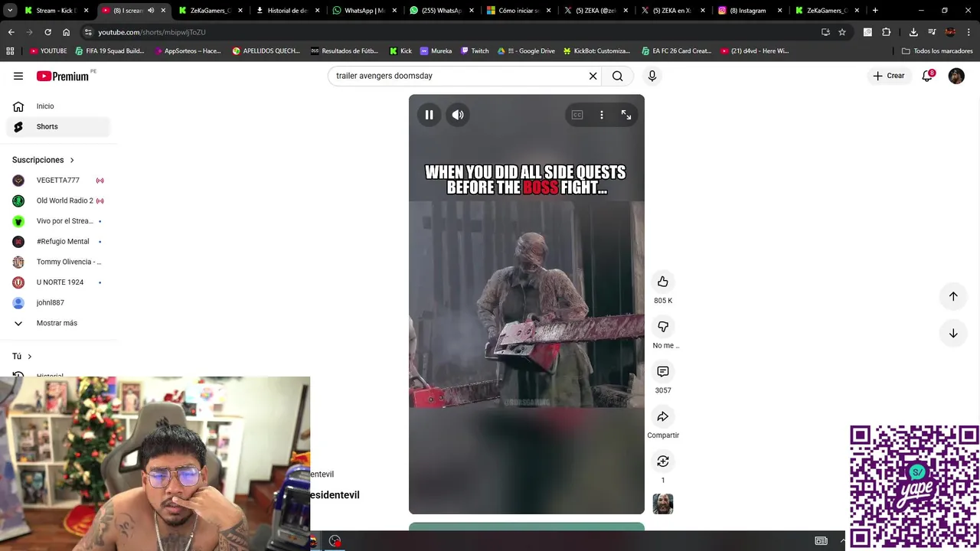Open the Short's three-dot options menu
The height and width of the screenshot is (551, 980).
pyautogui.click(x=602, y=115)
